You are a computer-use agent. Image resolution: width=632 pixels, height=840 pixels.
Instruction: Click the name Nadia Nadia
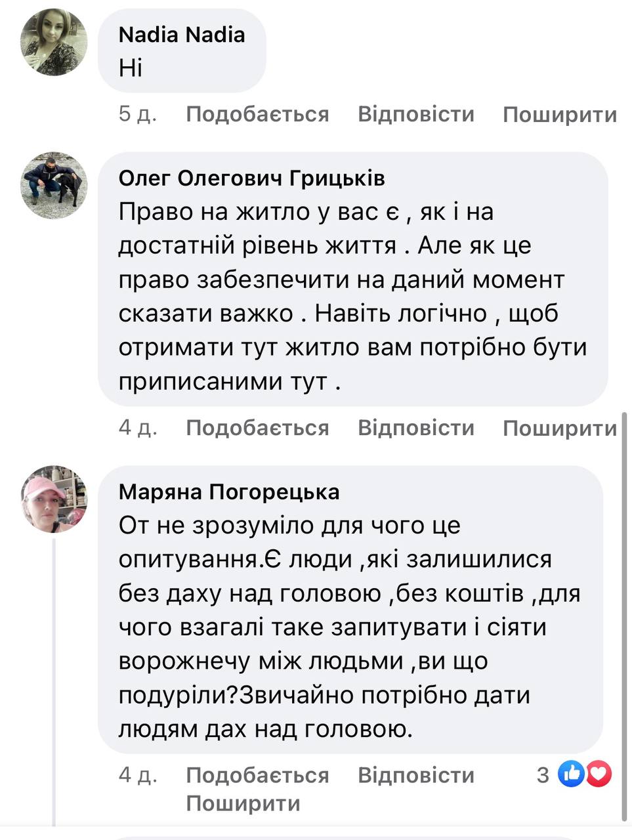click(182, 35)
